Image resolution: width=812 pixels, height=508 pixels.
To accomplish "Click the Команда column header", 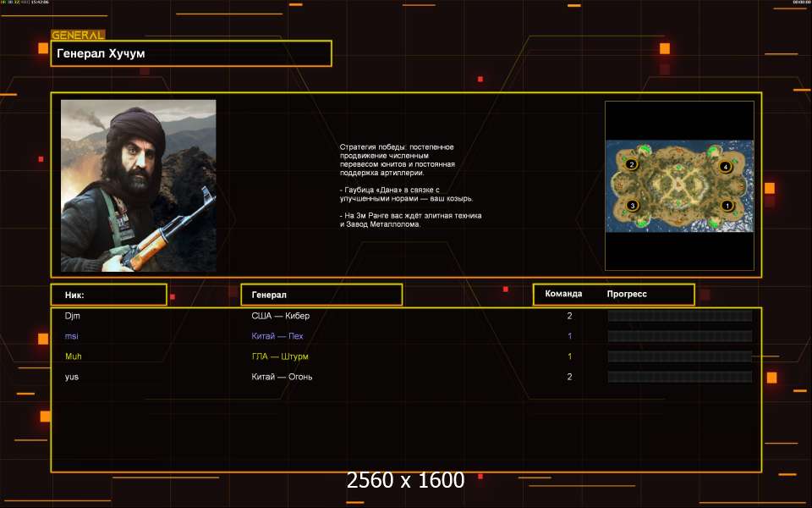I will 563,294.
